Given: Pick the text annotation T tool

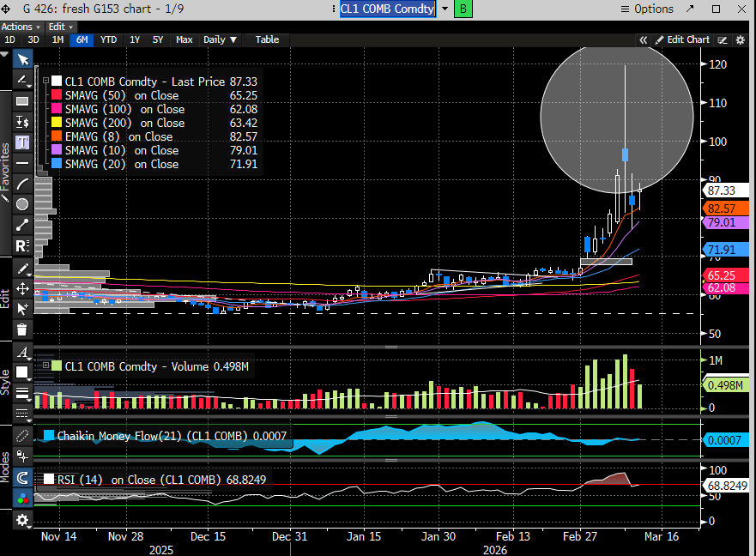Looking at the screenshot, I should click(22, 142).
